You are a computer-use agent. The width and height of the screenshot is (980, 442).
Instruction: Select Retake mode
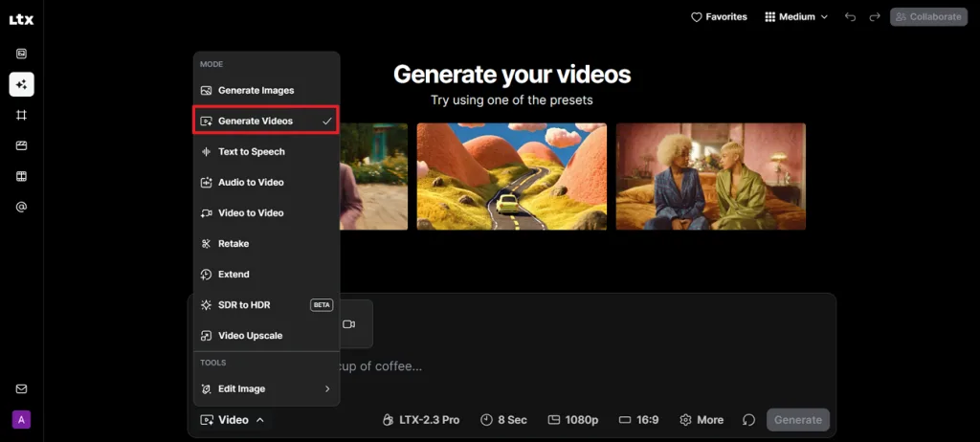(266, 244)
